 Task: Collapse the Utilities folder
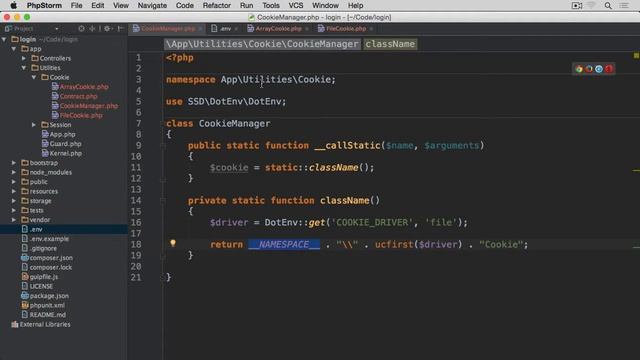point(24,68)
